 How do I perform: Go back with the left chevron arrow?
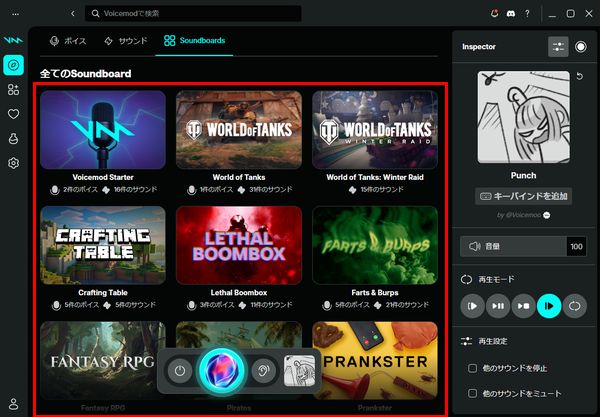pos(73,13)
